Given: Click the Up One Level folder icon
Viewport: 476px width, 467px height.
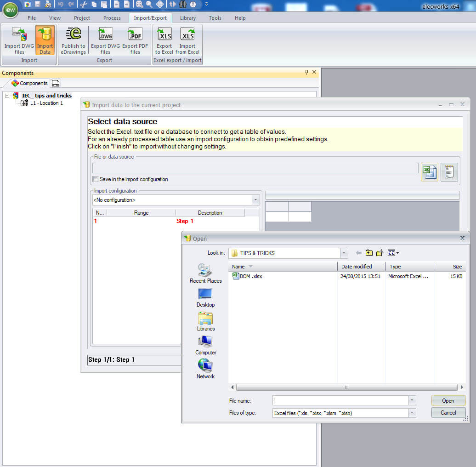Looking at the screenshot, I should (x=369, y=253).
